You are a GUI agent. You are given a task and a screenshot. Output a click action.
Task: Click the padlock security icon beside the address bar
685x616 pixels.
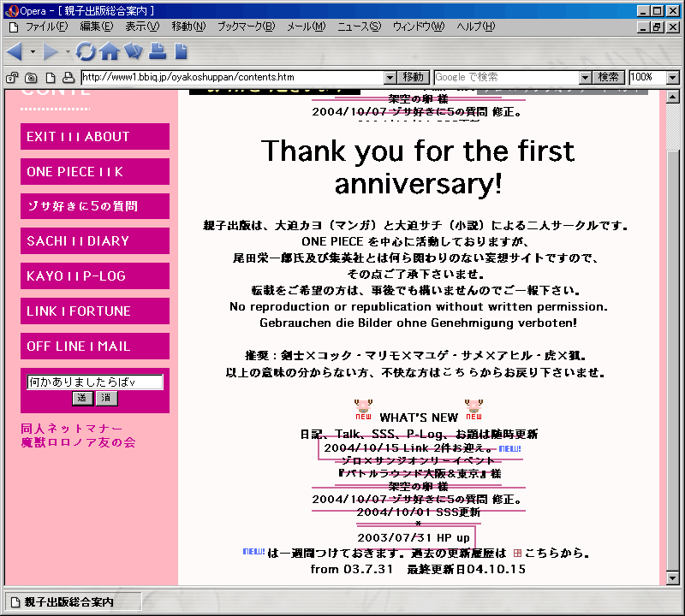pos(12,78)
